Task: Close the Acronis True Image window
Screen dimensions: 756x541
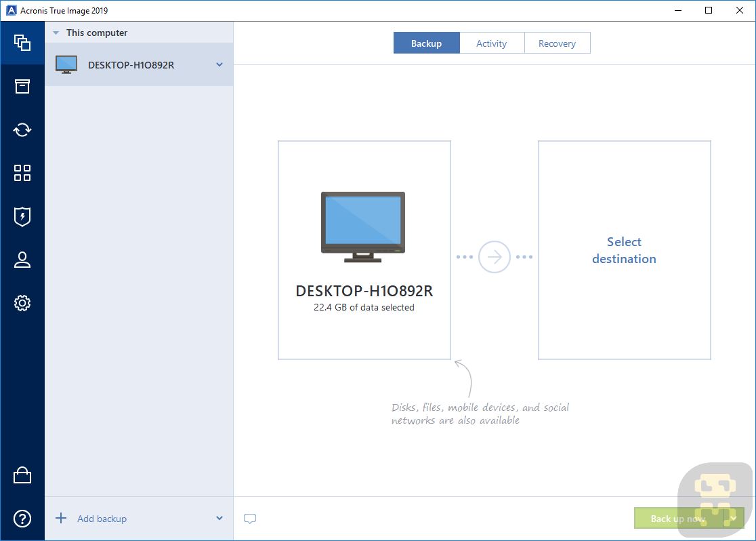Action: 740,10
